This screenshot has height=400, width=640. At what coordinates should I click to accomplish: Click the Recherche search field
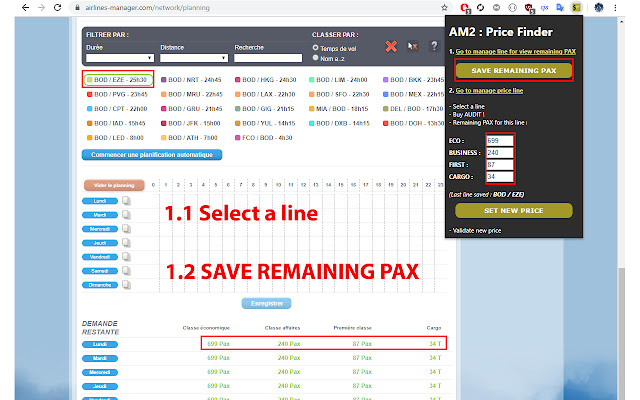pyautogui.click(x=268, y=58)
